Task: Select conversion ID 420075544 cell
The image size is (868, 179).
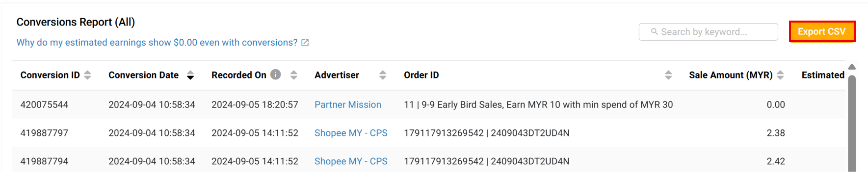Action: [44, 104]
